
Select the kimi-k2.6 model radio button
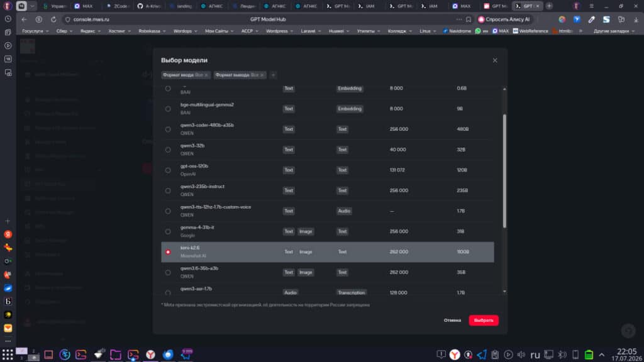tap(168, 252)
